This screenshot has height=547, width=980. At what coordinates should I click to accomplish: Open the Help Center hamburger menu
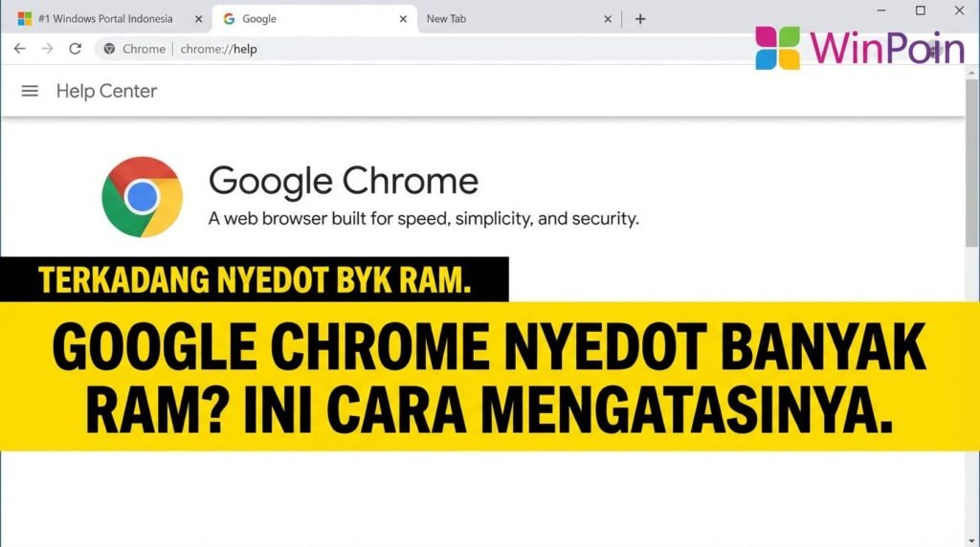30,91
